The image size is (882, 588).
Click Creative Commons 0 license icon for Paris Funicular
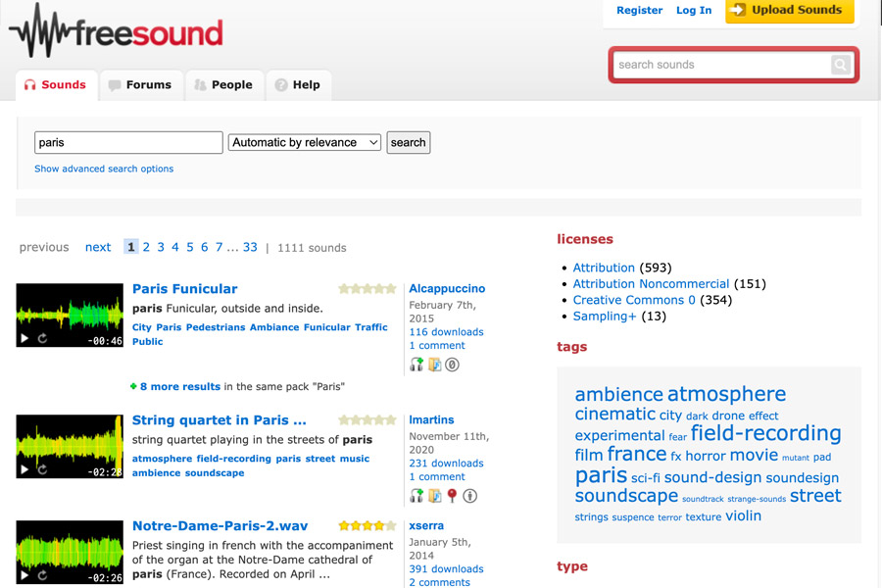pos(452,365)
